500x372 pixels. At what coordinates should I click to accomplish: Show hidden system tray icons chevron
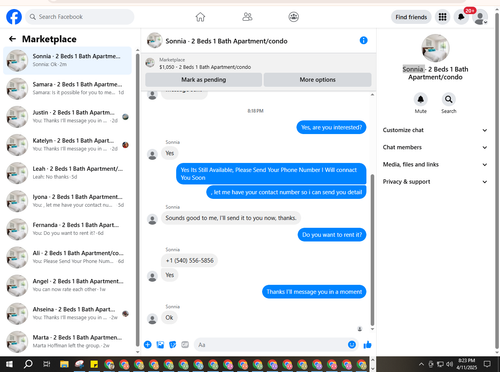click(421, 364)
